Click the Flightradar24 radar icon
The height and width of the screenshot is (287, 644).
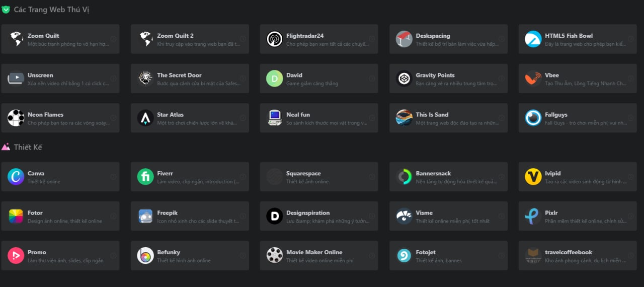[275, 39]
